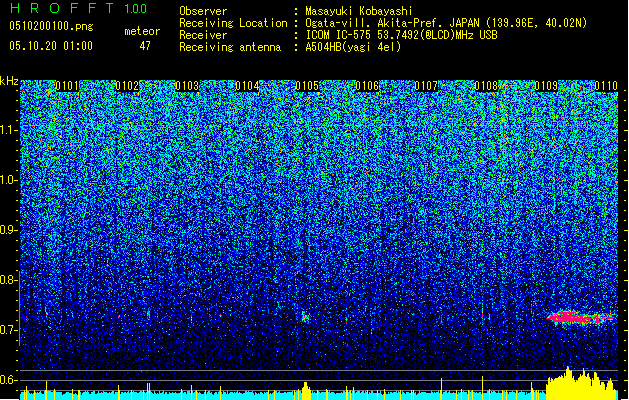Click the 0105 time marker
The width and height of the screenshot is (629, 400).
click(307, 86)
